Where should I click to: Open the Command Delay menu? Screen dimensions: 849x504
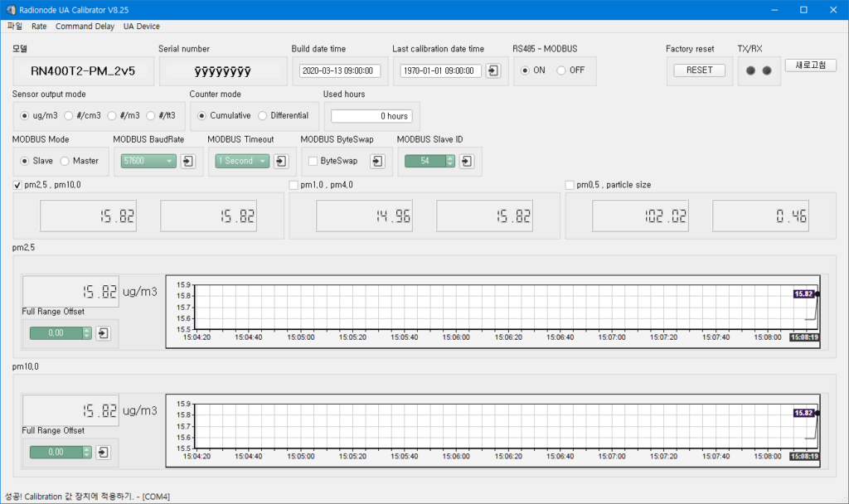click(85, 26)
